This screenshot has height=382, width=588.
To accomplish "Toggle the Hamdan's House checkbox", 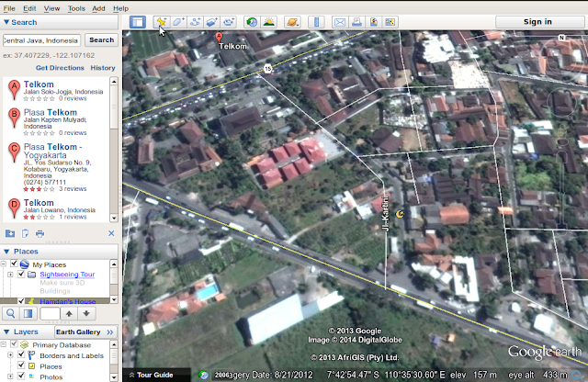I will point(21,300).
